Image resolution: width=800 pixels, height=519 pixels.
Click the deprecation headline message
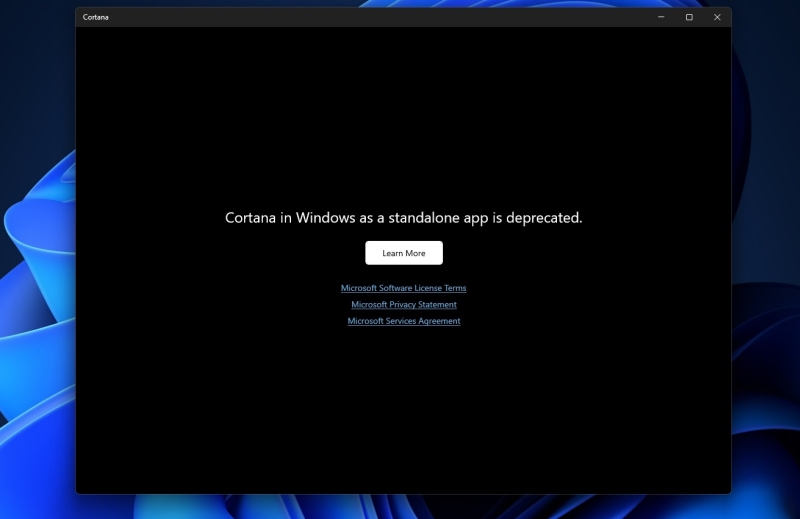pyautogui.click(x=403, y=217)
